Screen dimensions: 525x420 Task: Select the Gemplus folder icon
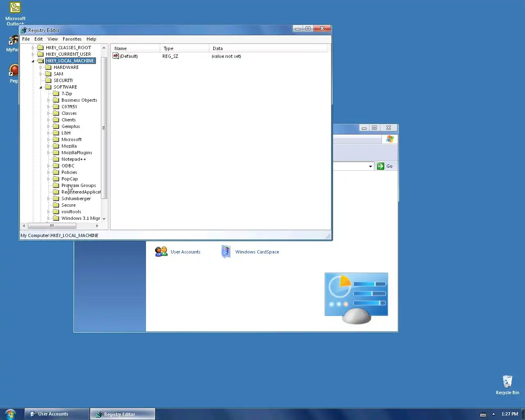(x=56, y=126)
